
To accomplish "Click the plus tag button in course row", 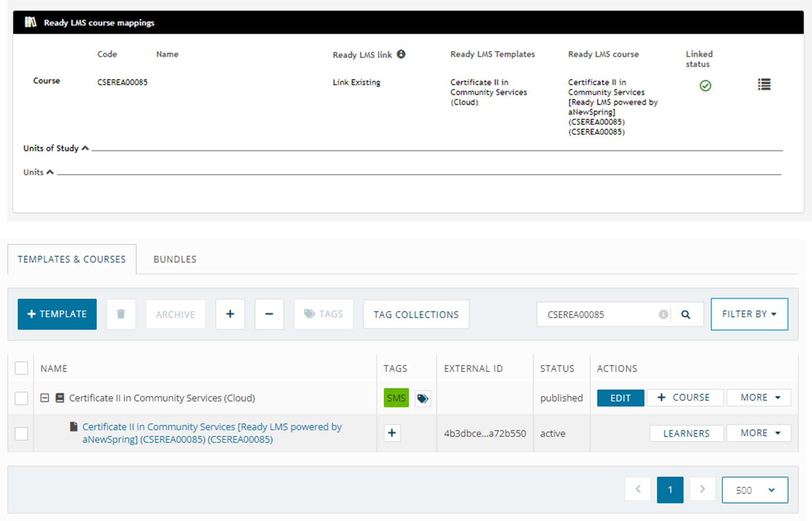I will coord(392,433).
